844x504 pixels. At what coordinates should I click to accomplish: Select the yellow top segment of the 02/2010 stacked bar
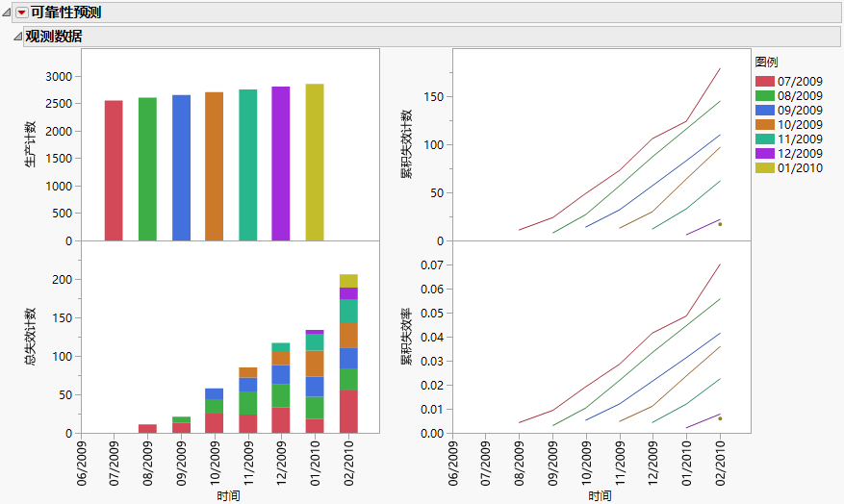(x=348, y=281)
